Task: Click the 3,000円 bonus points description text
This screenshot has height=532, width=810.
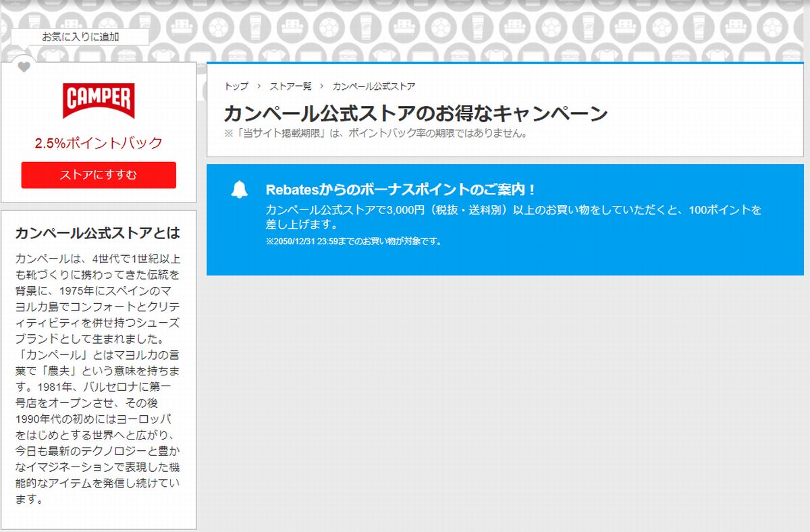Action: [514, 217]
